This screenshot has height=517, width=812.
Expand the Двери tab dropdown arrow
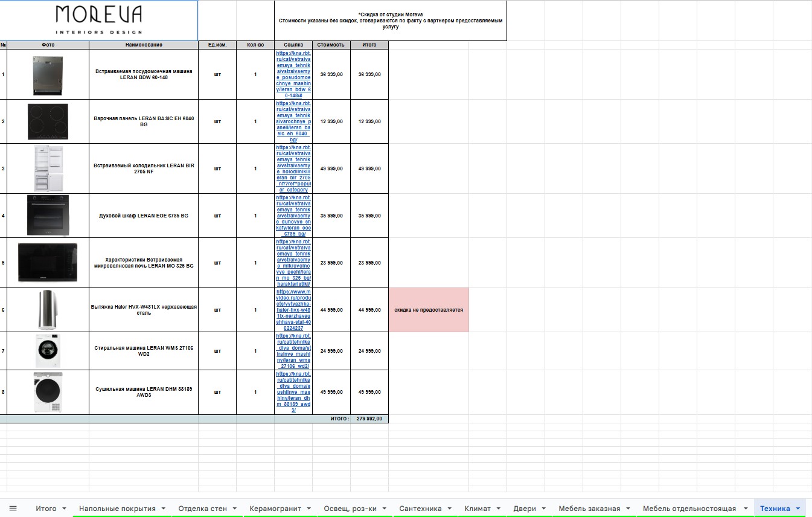(x=543, y=509)
